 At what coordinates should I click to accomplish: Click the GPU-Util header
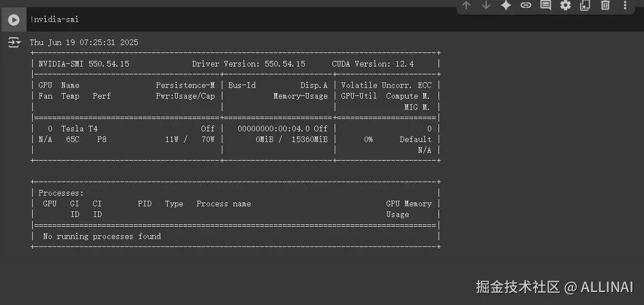tap(359, 96)
